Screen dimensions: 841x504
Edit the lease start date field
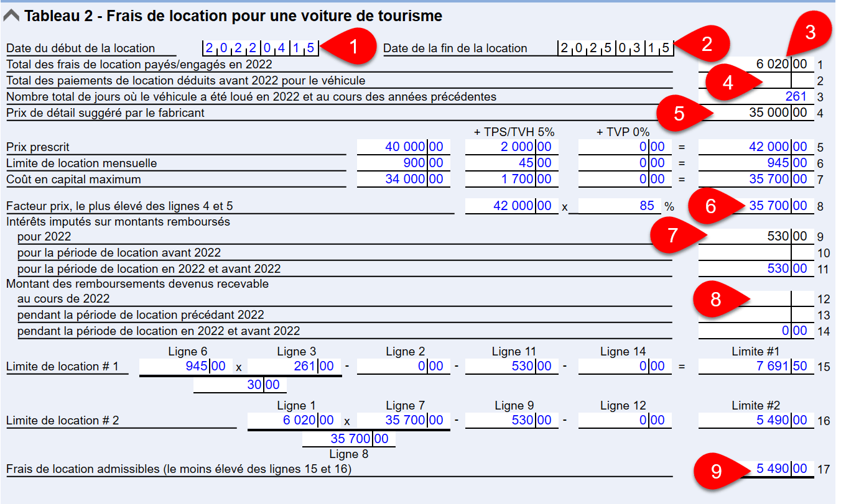pos(261,48)
